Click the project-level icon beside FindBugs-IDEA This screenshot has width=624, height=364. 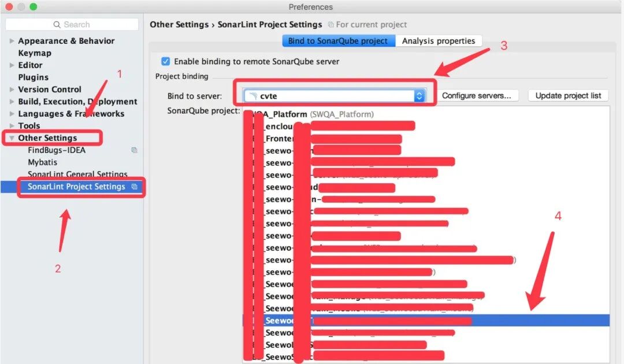135,150
